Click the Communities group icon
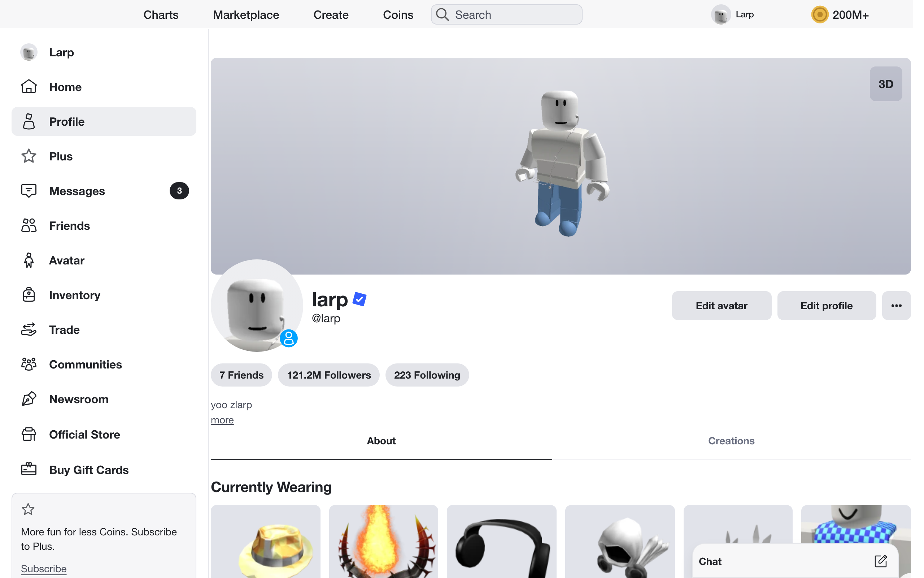 (29, 364)
